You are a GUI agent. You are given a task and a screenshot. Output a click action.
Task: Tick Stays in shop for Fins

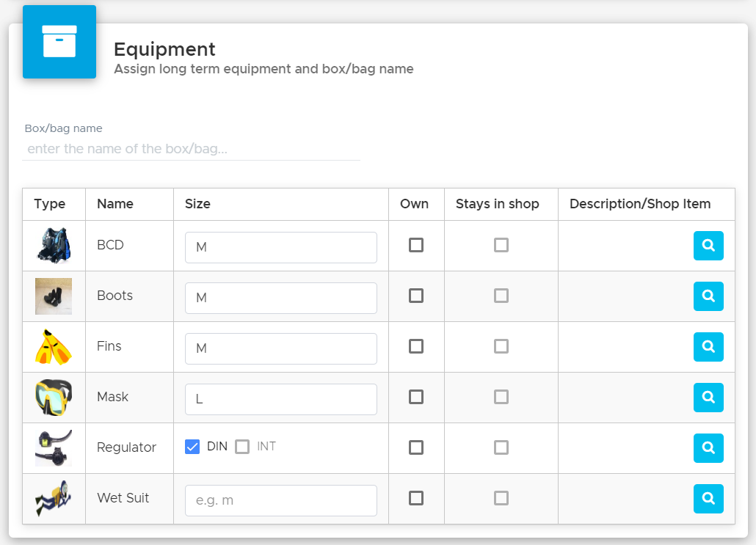click(x=501, y=346)
